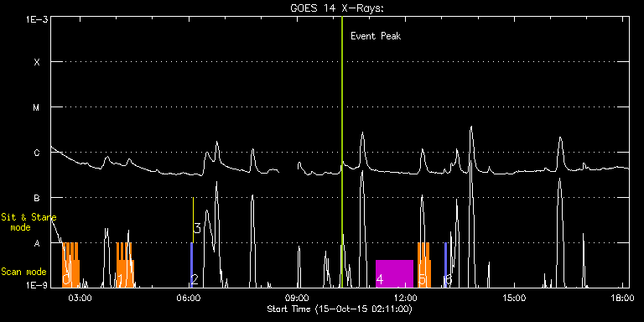
Task: Click the 1E-9 axis minimum label
Action: 36,286
